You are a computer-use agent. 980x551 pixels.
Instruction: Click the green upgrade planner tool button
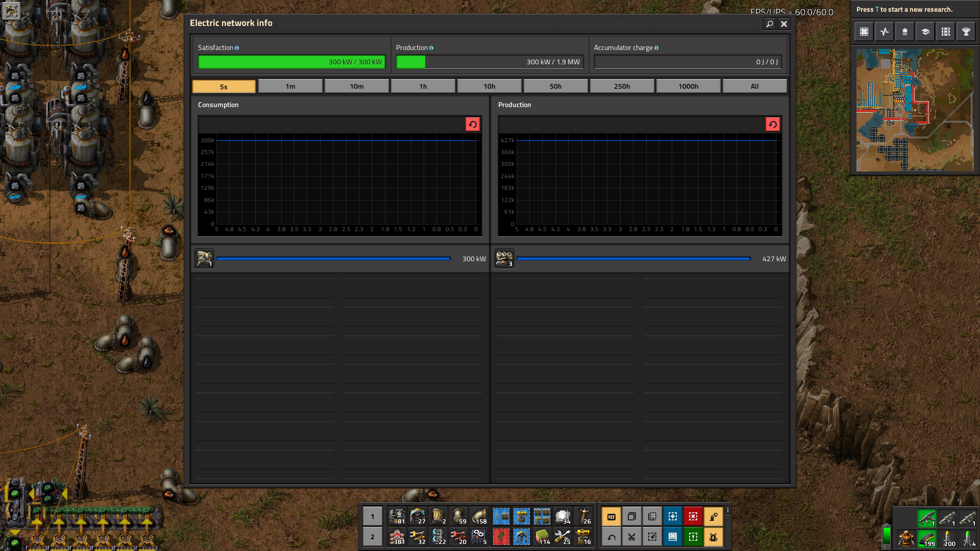tap(693, 537)
